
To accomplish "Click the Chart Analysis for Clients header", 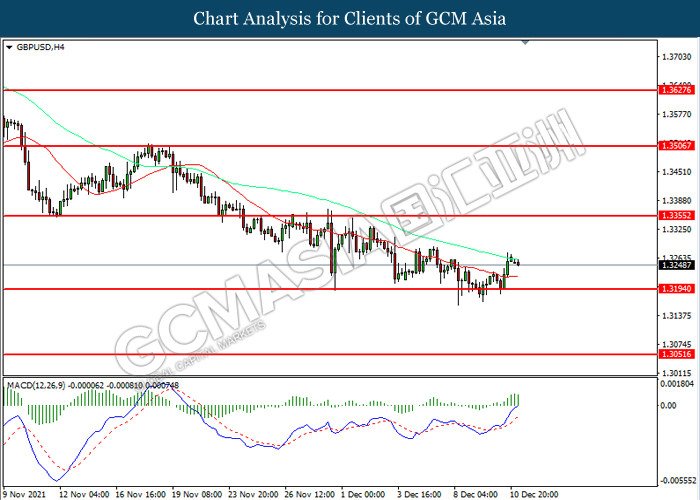I will [350, 19].
